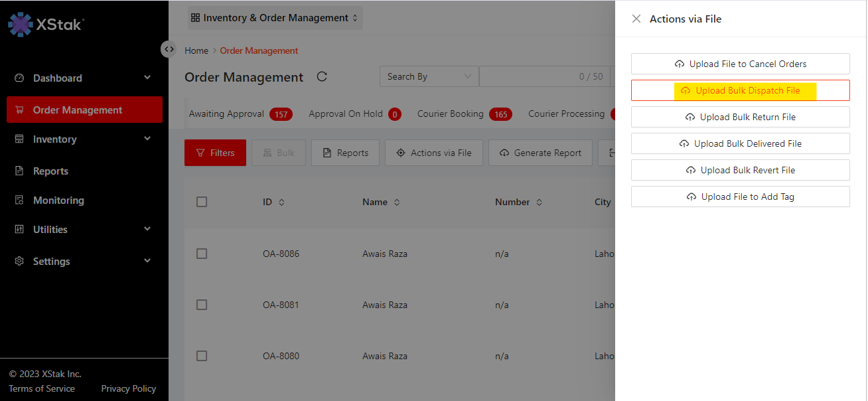Select checkbox for order OA-8081
The image size is (868, 401).
(202, 305)
